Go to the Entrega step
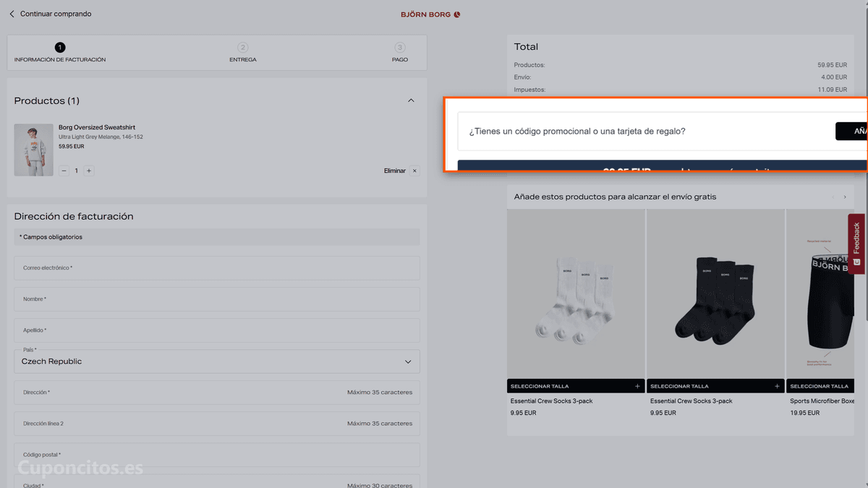 point(243,53)
